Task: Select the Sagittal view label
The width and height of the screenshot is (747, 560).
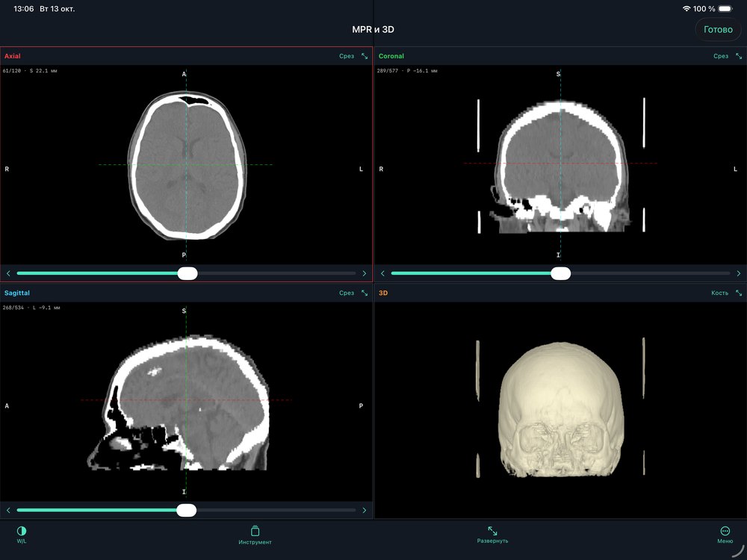Action: click(16, 293)
